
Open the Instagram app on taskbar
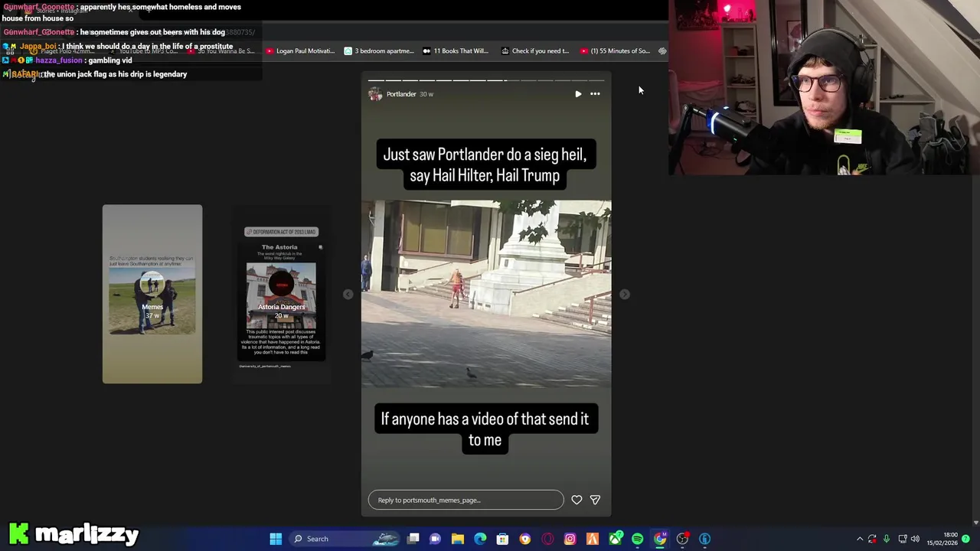[x=570, y=539]
